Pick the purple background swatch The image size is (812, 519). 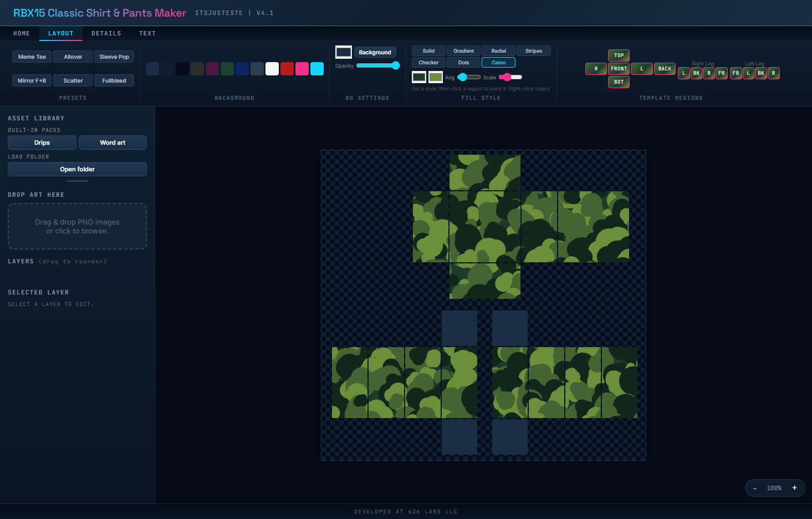coord(212,69)
